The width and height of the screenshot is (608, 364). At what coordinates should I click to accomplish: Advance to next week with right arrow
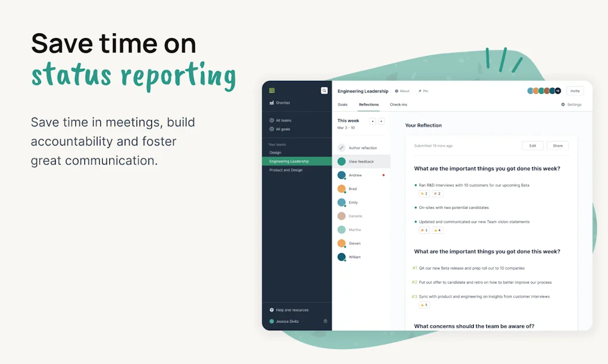coord(381,121)
